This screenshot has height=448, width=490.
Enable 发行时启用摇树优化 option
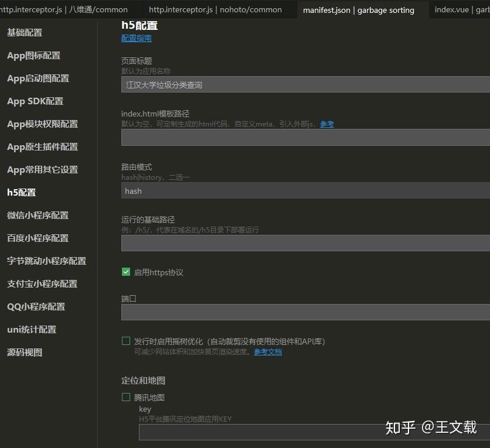point(125,340)
